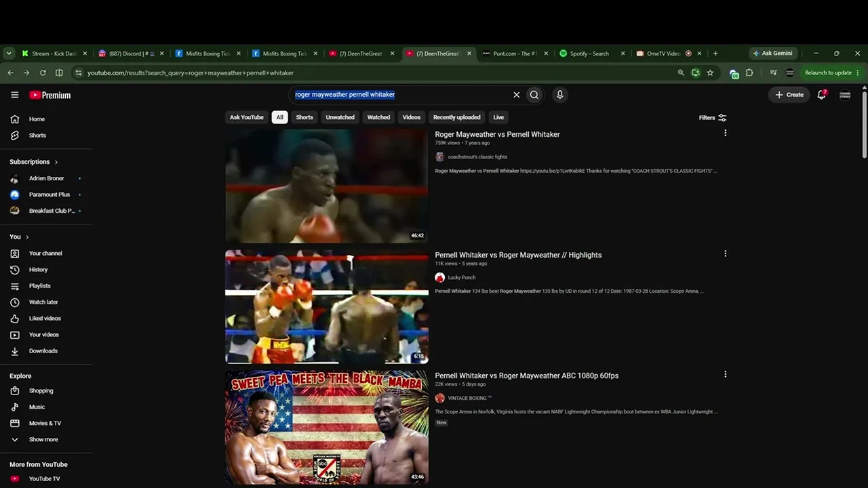Click Ask Gemini in the tab bar
The width and height of the screenshot is (868, 488).
772,54
